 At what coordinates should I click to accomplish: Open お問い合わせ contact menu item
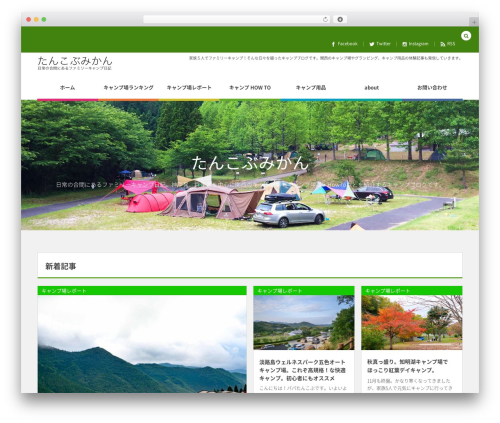pyautogui.click(x=432, y=88)
